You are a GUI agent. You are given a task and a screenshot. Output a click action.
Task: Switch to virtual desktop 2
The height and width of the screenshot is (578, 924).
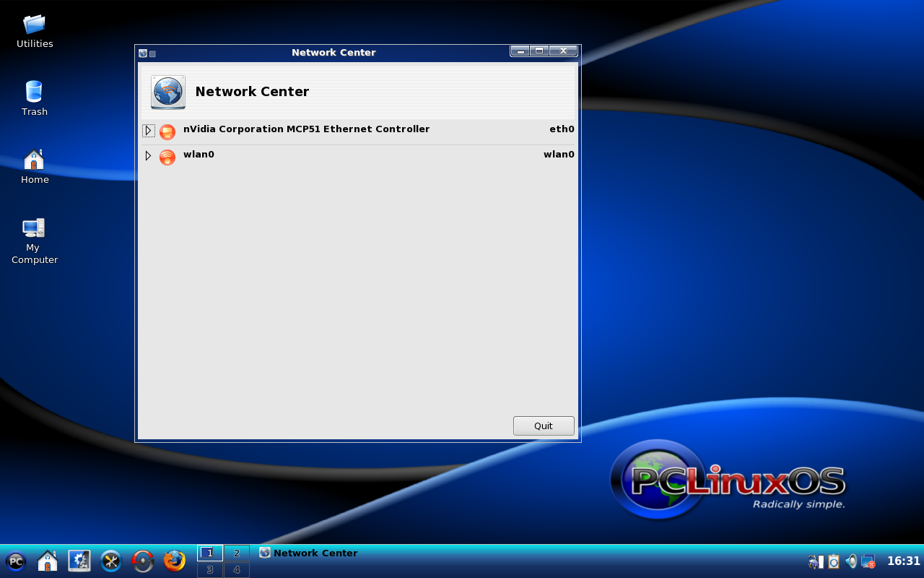tap(237, 553)
